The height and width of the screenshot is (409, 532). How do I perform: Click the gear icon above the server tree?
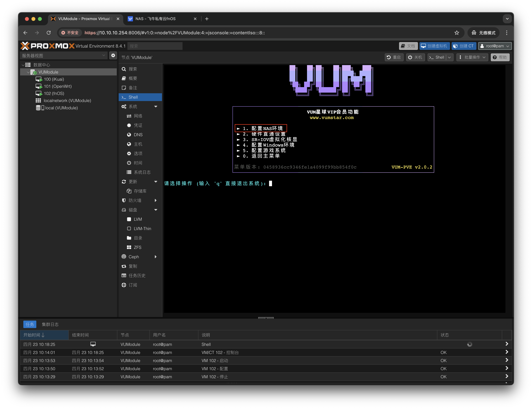113,55
